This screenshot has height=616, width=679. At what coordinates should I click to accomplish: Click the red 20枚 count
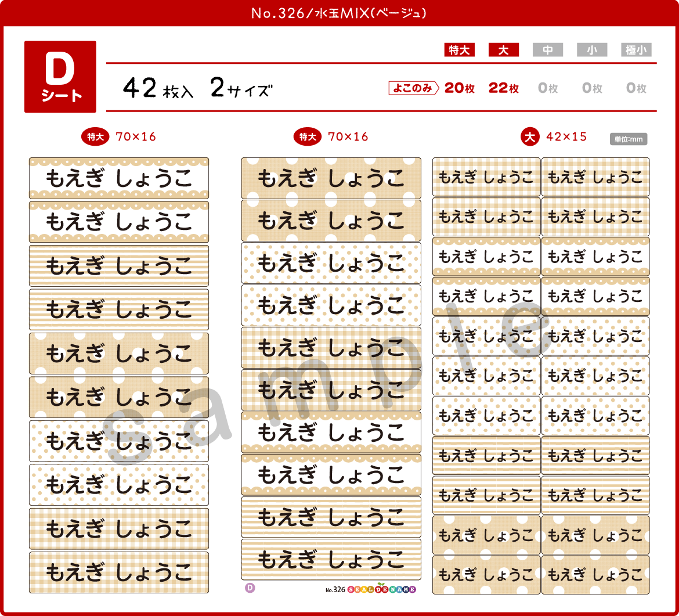[460, 88]
